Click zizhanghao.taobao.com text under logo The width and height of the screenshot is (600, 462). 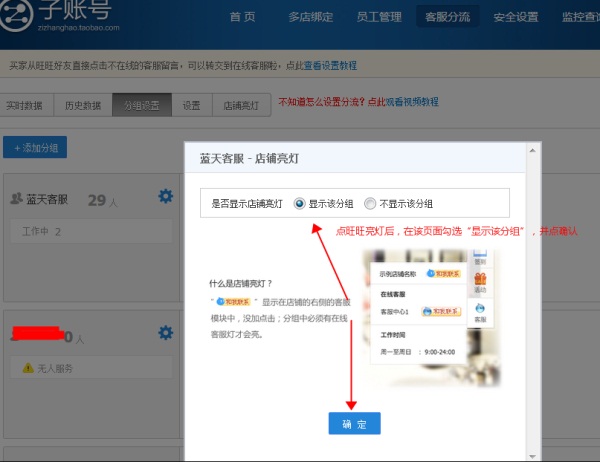tap(78, 28)
